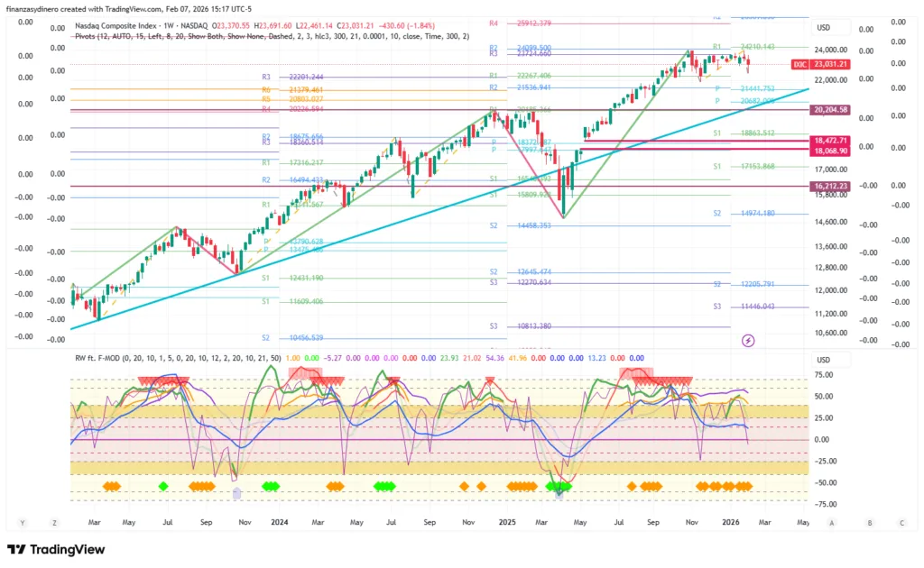
Task: Click the TradingView logo
Action: tap(56, 549)
